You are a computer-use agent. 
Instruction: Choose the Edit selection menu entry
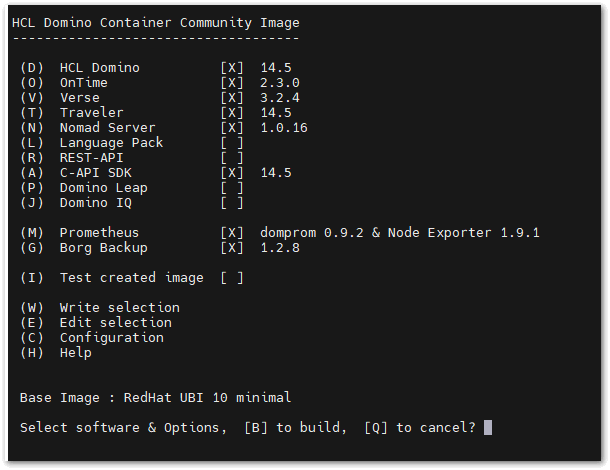(x=115, y=323)
